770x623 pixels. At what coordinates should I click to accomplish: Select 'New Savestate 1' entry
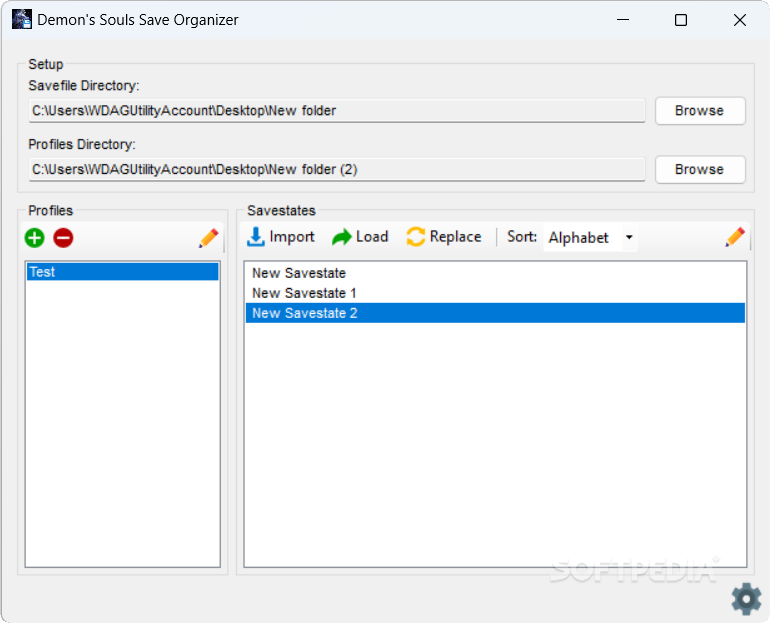click(x=495, y=293)
